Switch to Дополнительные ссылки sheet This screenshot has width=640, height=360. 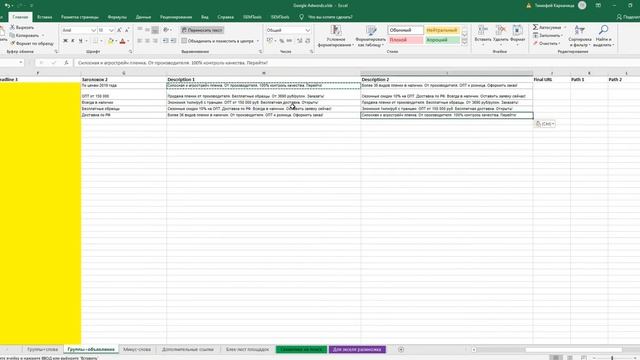point(188,349)
